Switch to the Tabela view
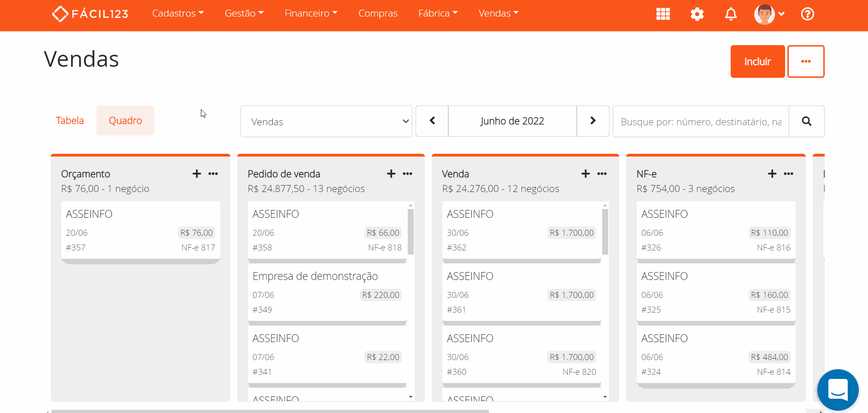This screenshot has width=868, height=413. (70, 121)
